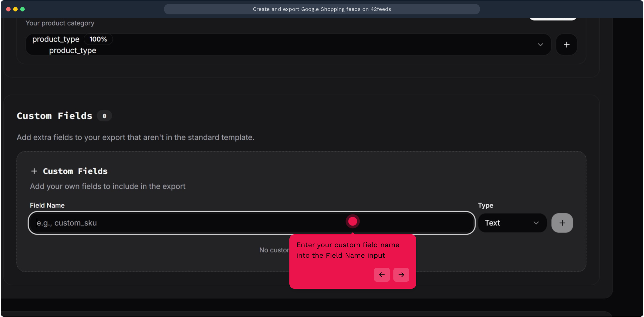Minimize window using yellow button

16,9
